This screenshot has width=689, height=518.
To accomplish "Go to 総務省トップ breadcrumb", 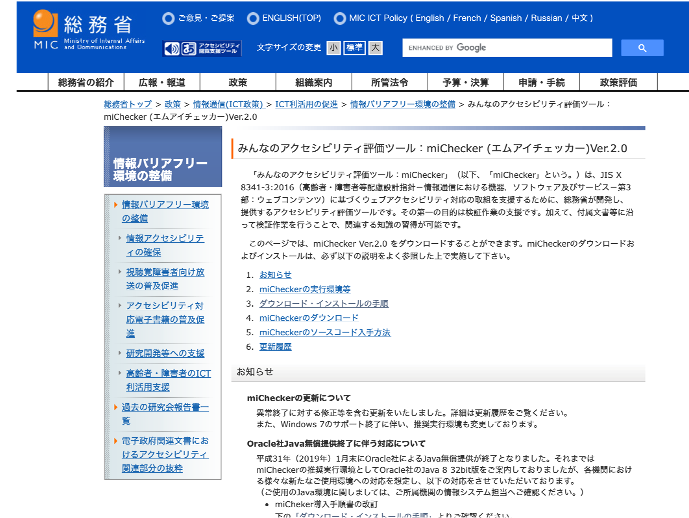I will click(127, 104).
